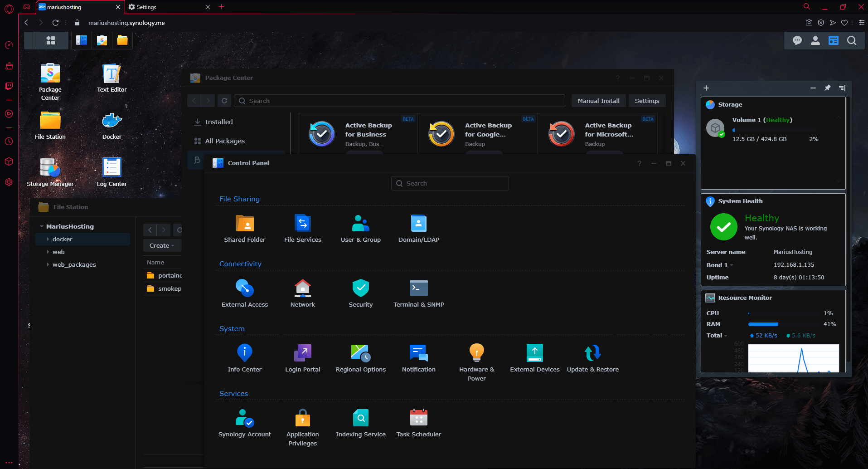Expand docker folder in File Station tree
Viewport: 868px width, 469px height.
click(x=48, y=239)
